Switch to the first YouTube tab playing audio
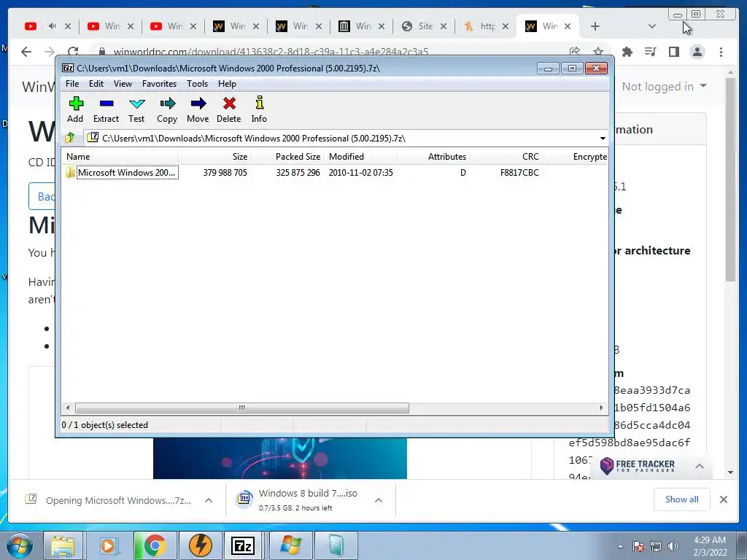Screen dimensions: 747x560 41,26
